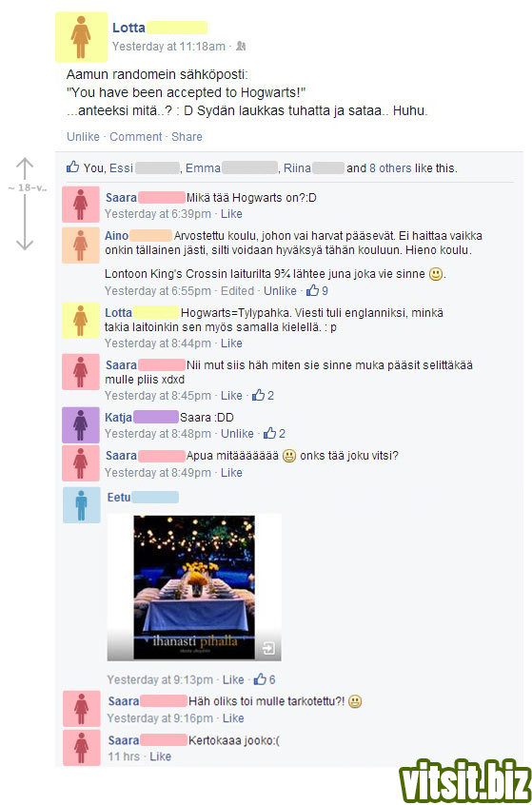Open Lotta's name link in post header
The height and width of the screenshot is (805, 532).
click(128, 28)
